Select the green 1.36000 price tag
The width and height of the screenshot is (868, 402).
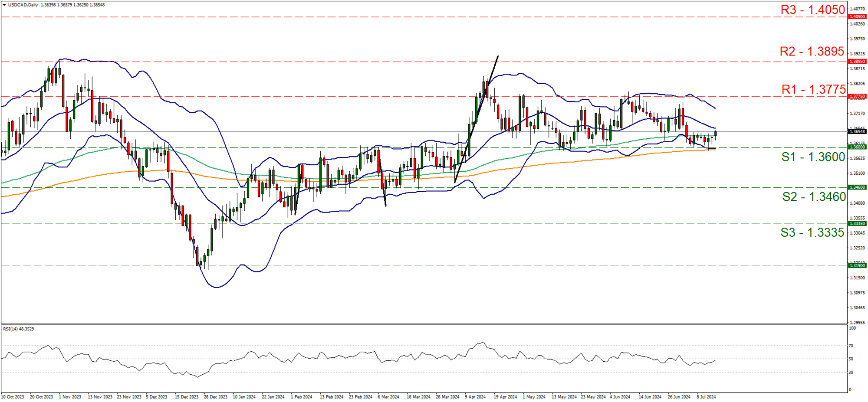pos(857,147)
